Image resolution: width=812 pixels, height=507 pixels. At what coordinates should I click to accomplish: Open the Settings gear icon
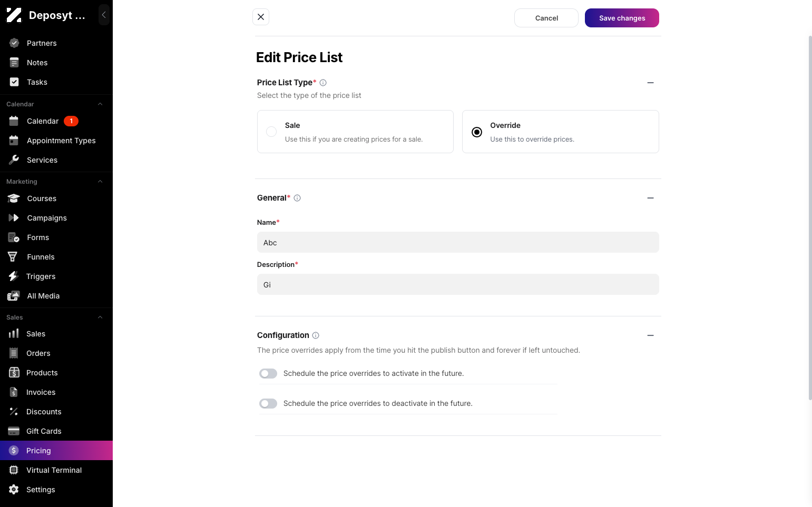pos(14,490)
